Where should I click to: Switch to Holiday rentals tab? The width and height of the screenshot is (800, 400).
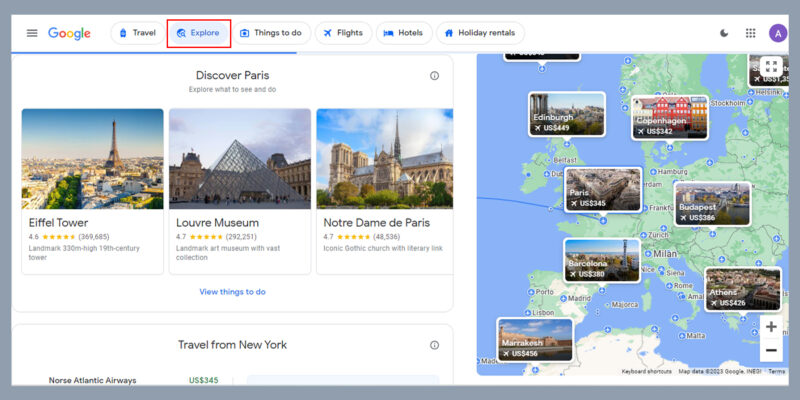click(x=480, y=33)
